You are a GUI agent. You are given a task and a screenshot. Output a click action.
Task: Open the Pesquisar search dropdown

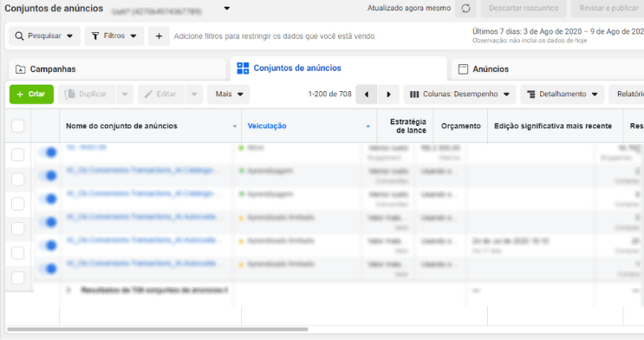point(44,36)
